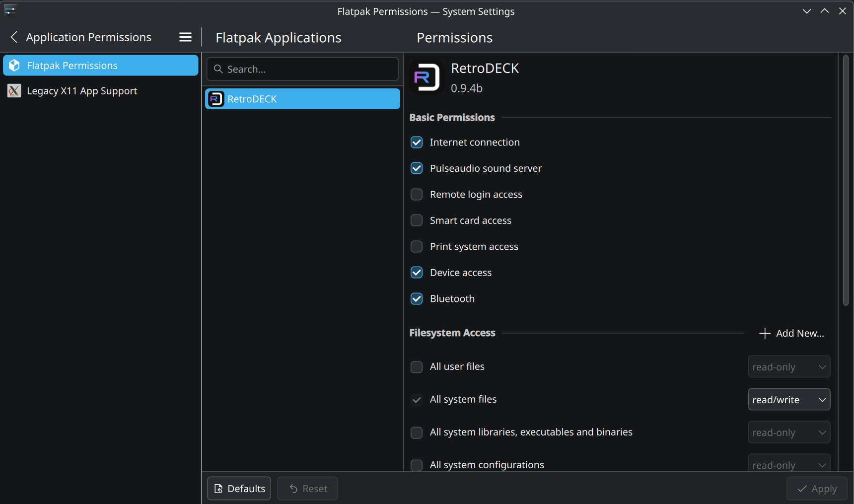Check All system configurations
Image resolution: width=854 pixels, height=504 pixels.
coord(417,465)
